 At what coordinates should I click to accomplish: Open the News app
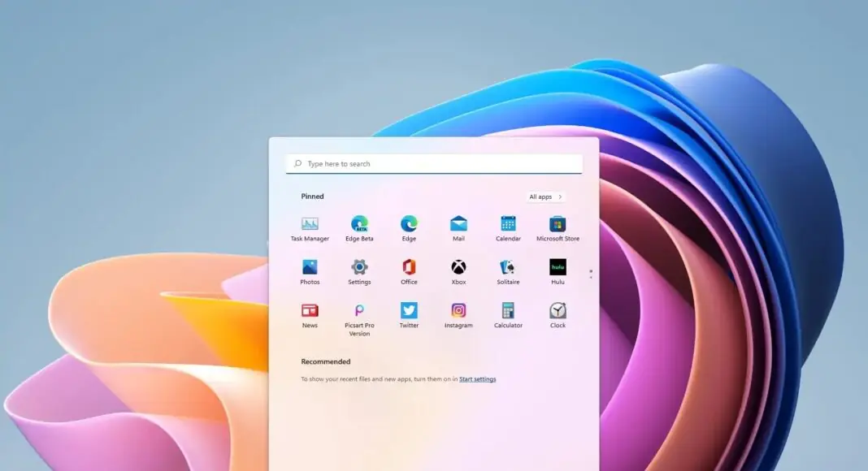pyautogui.click(x=310, y=311)
